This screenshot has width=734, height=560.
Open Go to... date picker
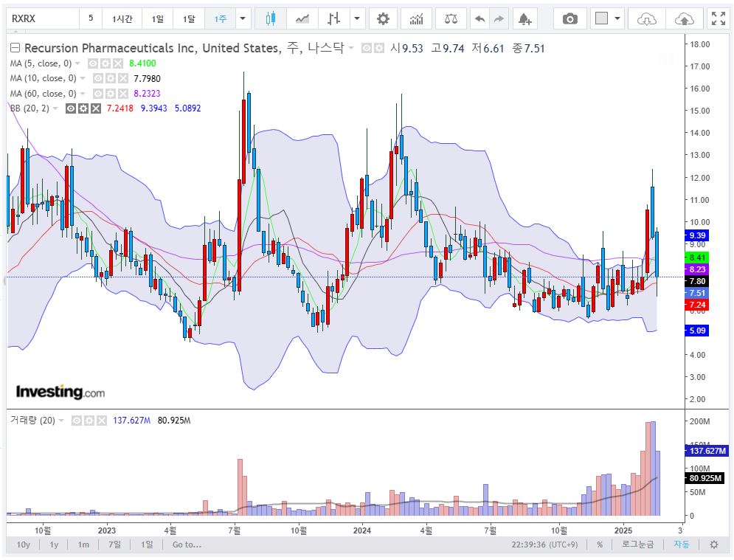click(187, 545)
